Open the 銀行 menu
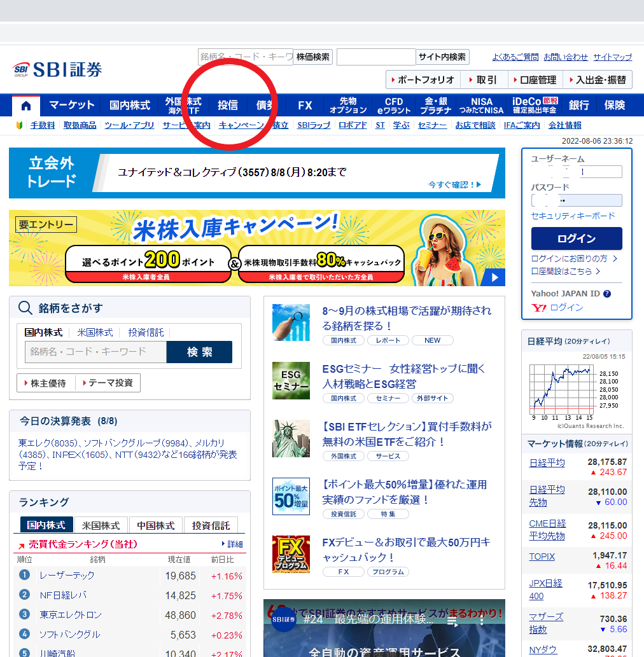 pyautogui.click(x=578, y=105)
